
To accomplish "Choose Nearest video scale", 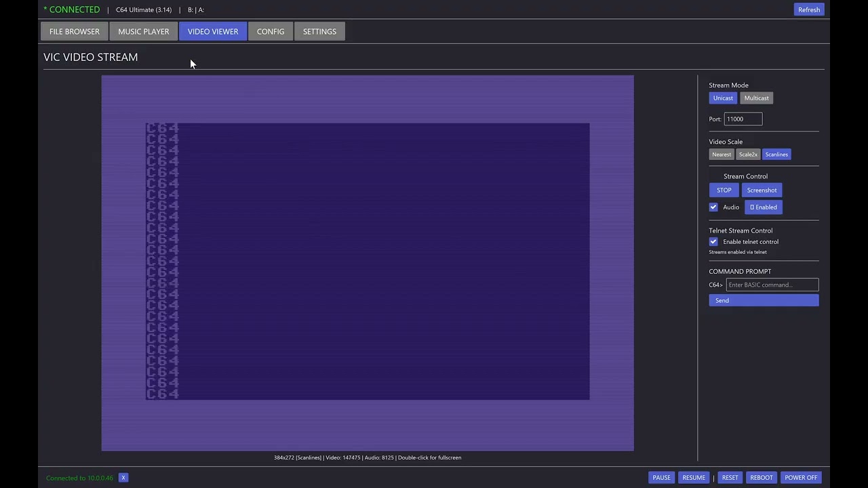I will click(x=722, y=155).
